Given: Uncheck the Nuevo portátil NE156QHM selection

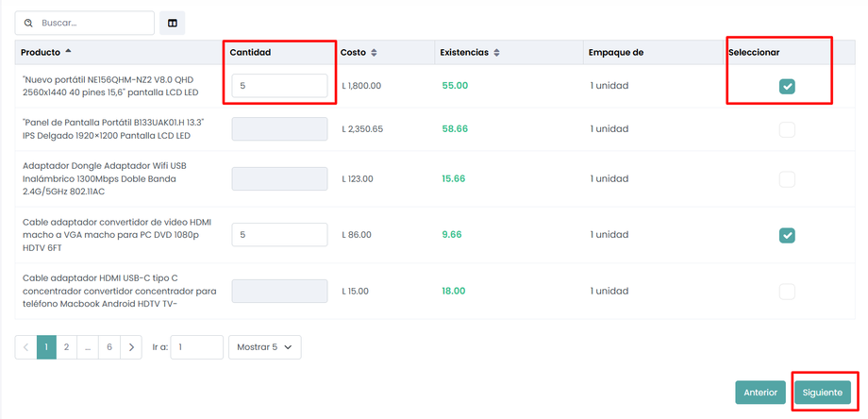Looking at the screenshot, I should tap(787, 86).
